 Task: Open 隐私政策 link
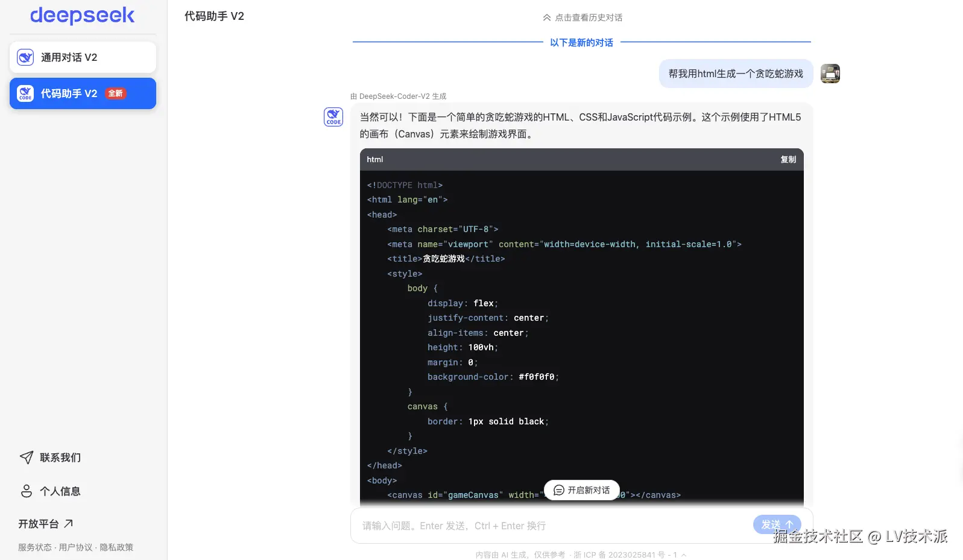[116, 547]
